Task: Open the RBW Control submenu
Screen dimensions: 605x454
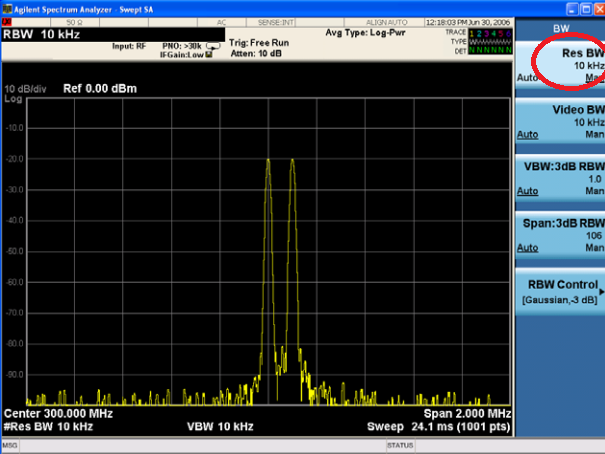Action: click(562, 291)
